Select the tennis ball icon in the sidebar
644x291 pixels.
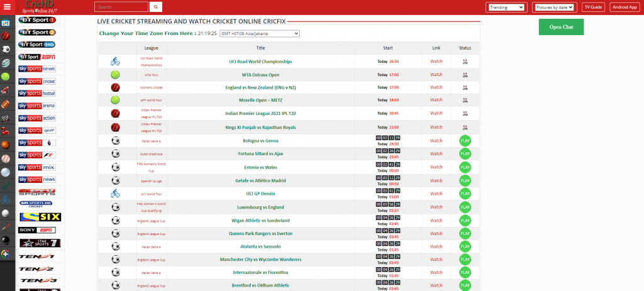click(x=6, y=76)
